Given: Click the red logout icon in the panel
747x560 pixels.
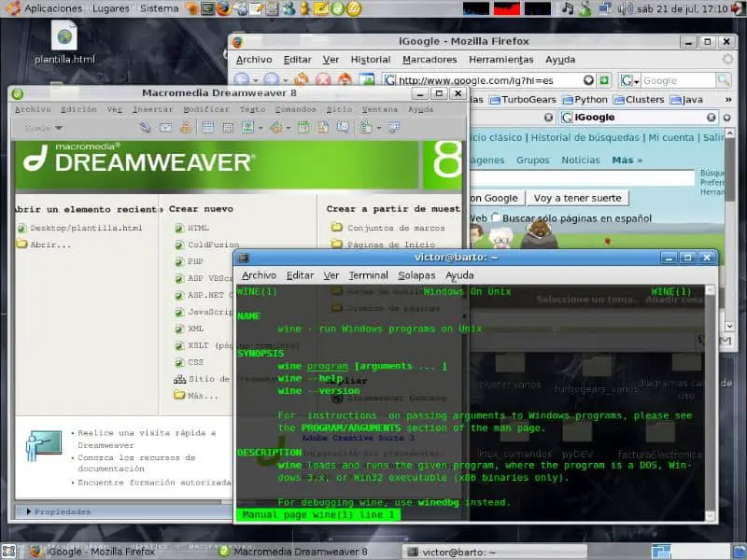Looking at the screenshot, I should pos(739,8).
